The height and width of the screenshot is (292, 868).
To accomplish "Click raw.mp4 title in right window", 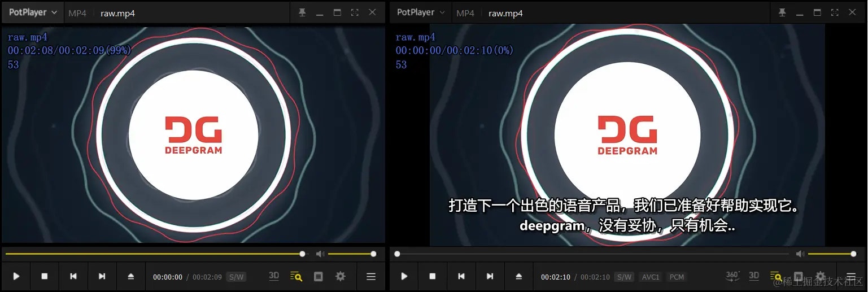I will [x=505, y=13].
